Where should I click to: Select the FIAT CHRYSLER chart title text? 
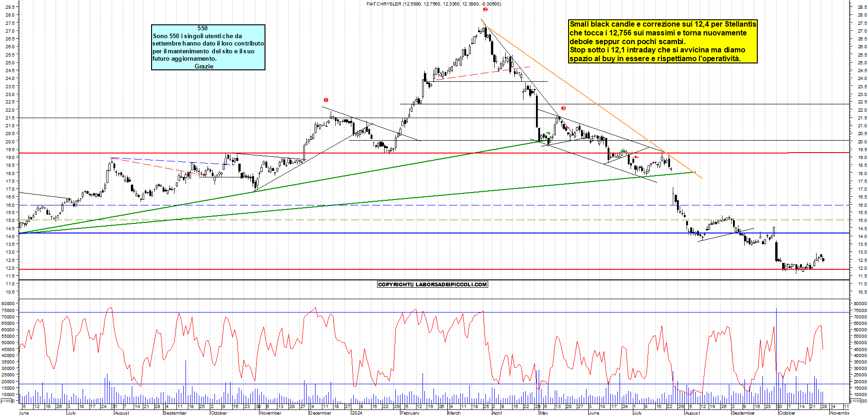tap(434, 4)
